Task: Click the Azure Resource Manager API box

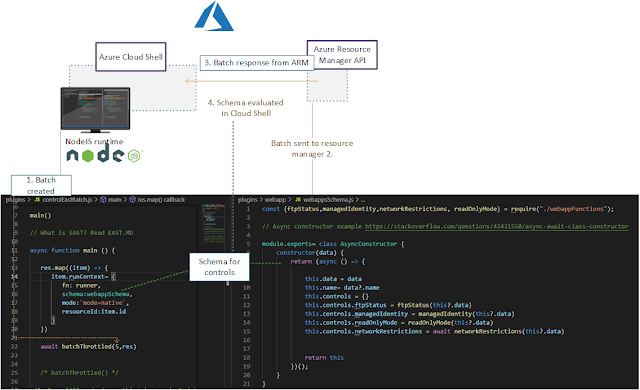Action: coord(342,55)
